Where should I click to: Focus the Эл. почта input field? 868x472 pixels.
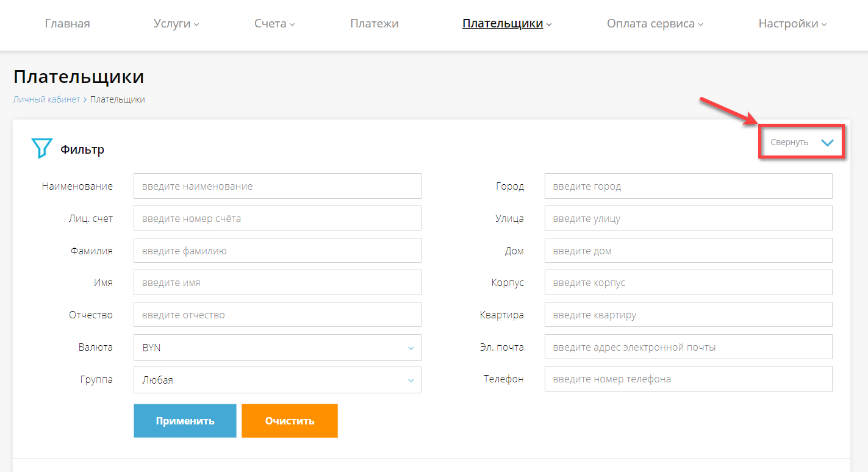tap(689, 347)
